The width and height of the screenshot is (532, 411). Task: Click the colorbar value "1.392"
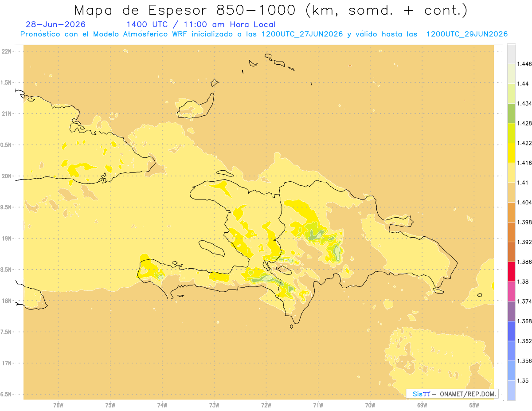524,242
